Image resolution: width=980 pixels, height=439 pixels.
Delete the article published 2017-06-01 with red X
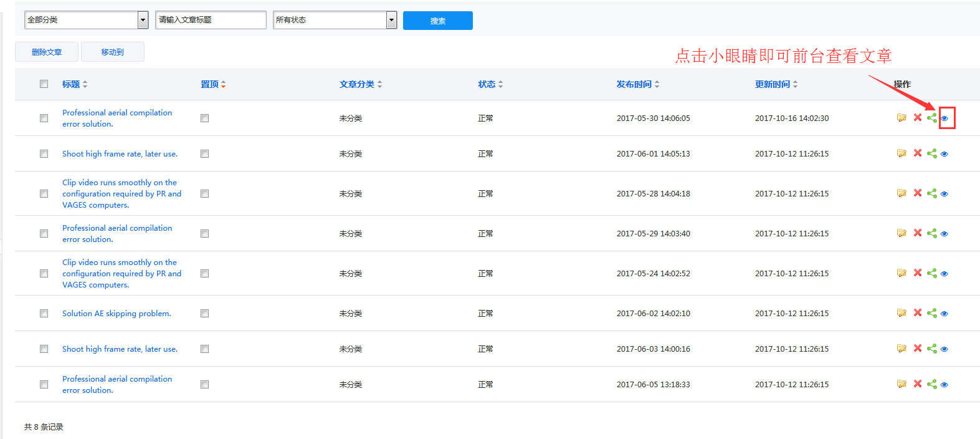point(917,153)
